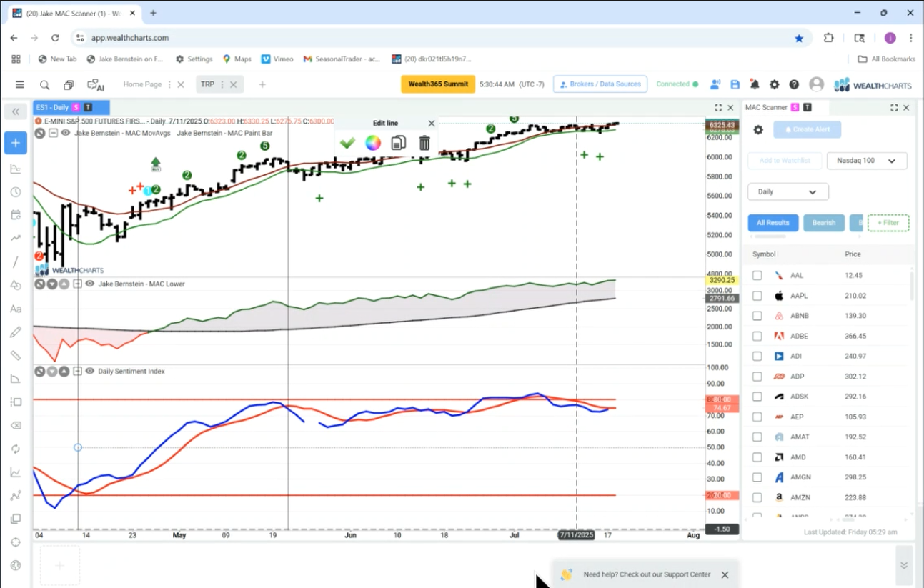Open the Daily timeframe dropdown
This screenshot has width=924, height=588.
(788, 191)
